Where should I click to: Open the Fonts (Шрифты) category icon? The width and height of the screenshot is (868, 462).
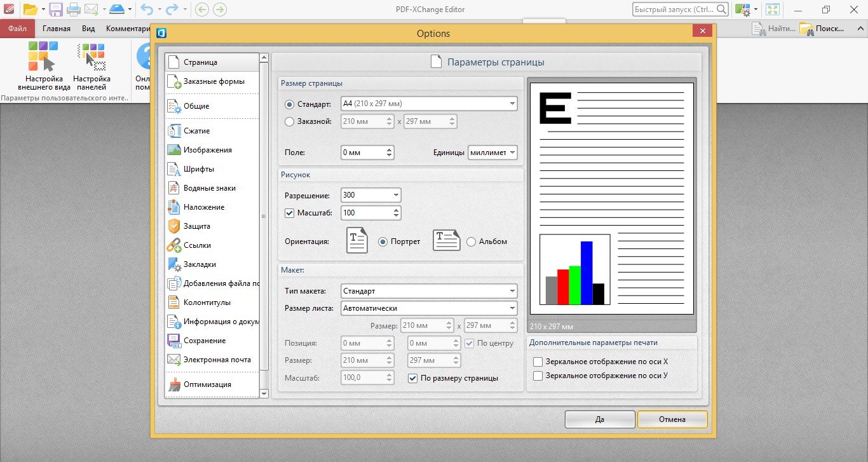click(174, 169)
